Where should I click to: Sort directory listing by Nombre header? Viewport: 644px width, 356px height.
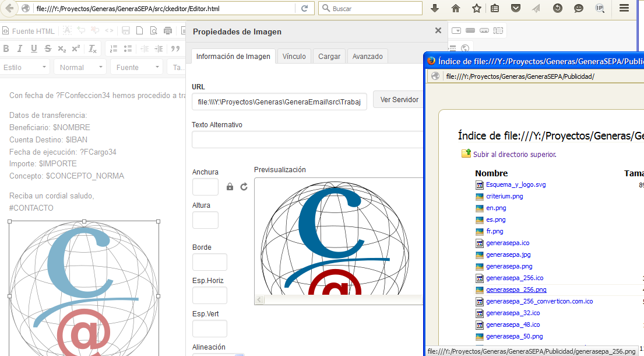(x=491, y=173)
